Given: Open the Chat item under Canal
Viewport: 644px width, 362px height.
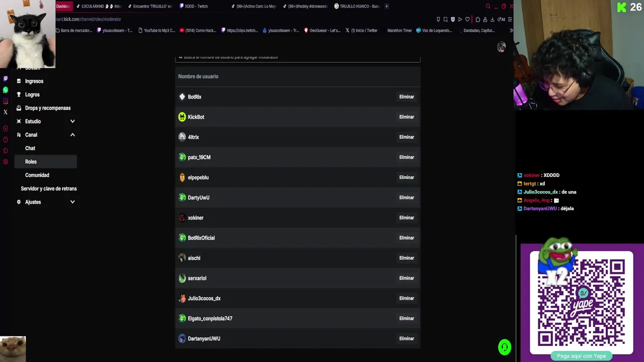Looking at the screenshot, I should point(30,148).
